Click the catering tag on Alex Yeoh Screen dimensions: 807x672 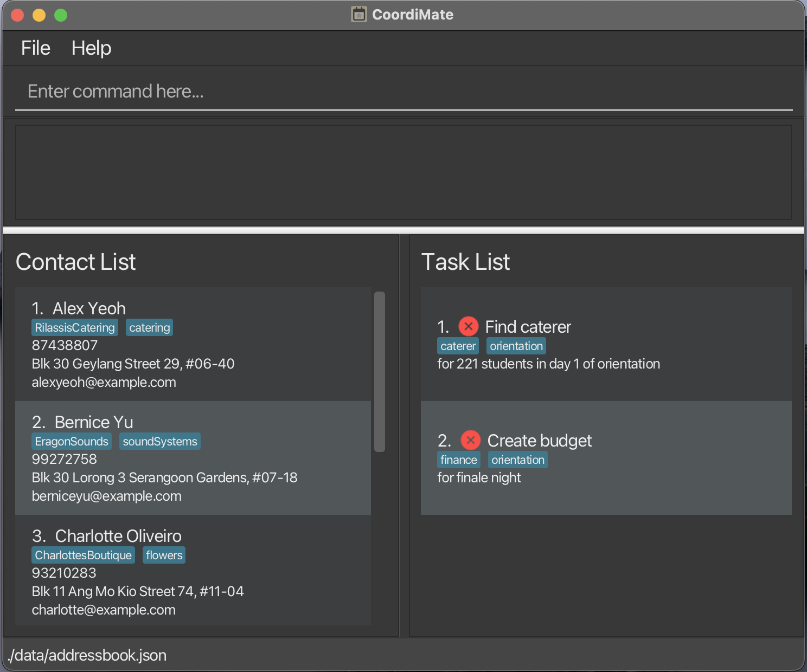tap(149, 328)
